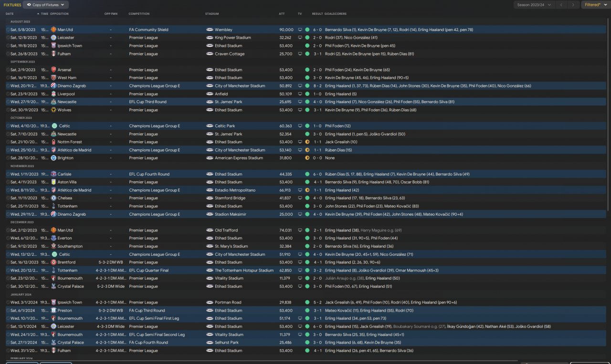
Task: Click the Arsenal club badge
Action: (x=54, y=70)
